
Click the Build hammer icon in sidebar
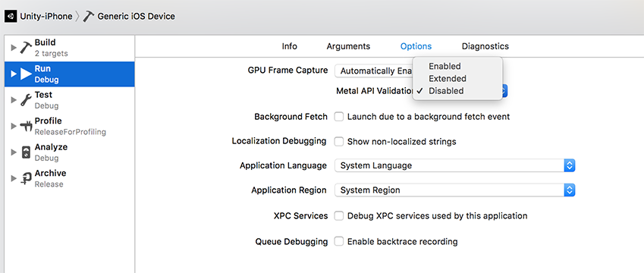point(27,48)
